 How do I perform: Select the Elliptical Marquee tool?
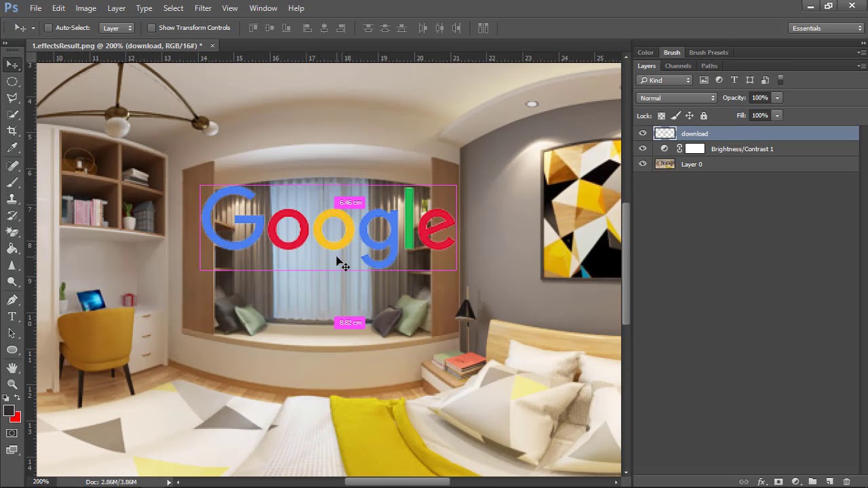coord(12,81)
